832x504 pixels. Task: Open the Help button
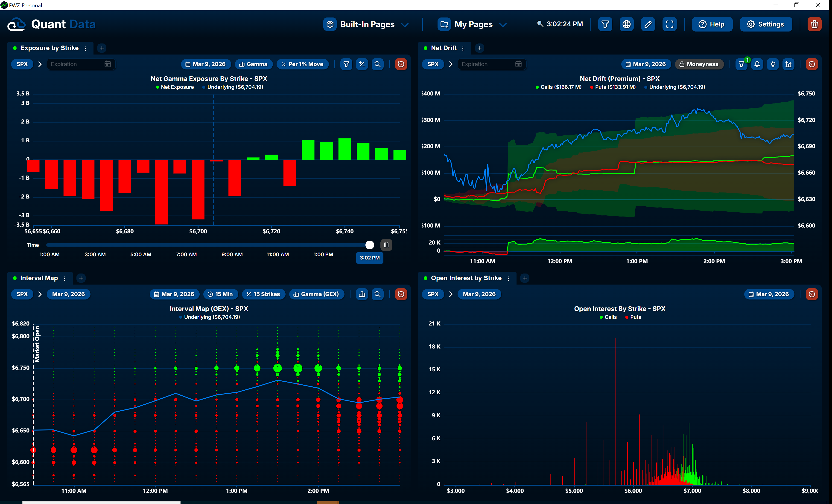click(712, 24)
